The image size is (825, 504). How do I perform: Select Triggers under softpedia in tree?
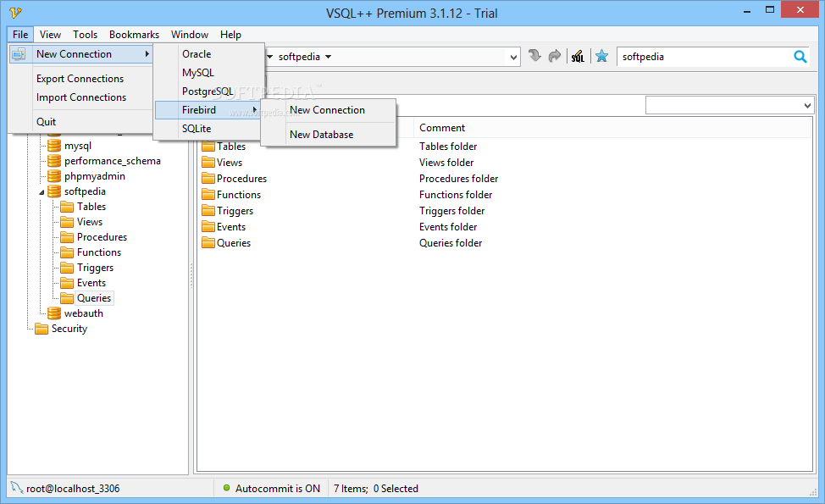pos(95,268)
